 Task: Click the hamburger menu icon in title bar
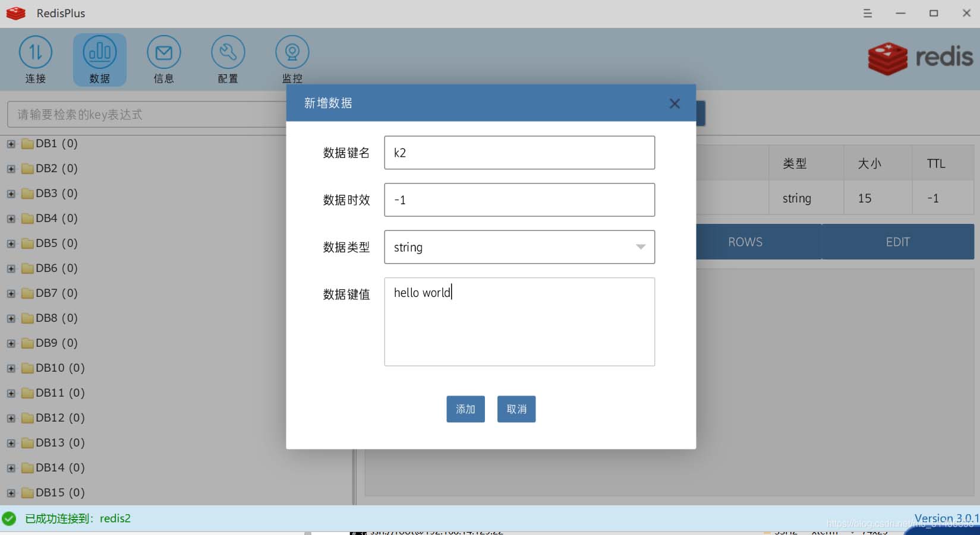(868, 13)
